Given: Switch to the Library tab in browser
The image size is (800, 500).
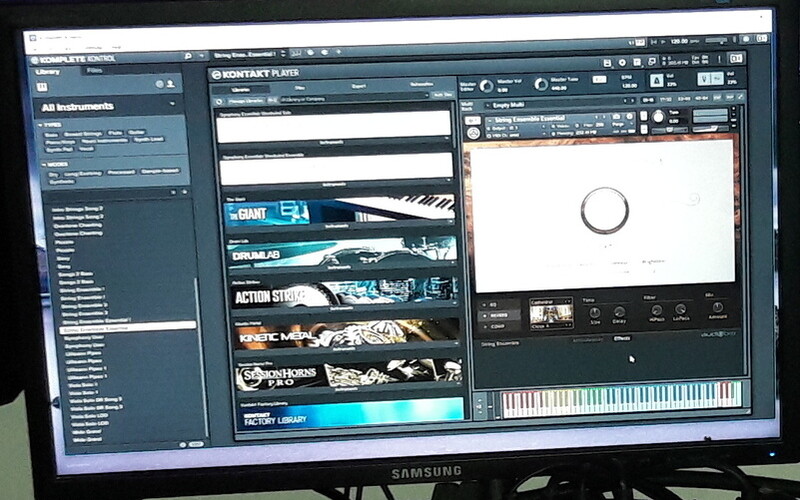Looking at the screenshot, I should [x=48, y=72].
